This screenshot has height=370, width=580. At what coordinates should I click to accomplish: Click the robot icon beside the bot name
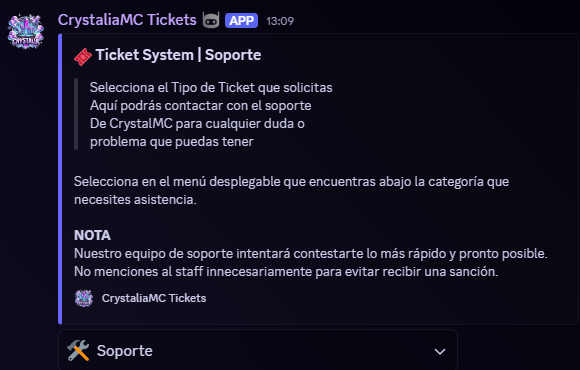[x=211, y=20]
